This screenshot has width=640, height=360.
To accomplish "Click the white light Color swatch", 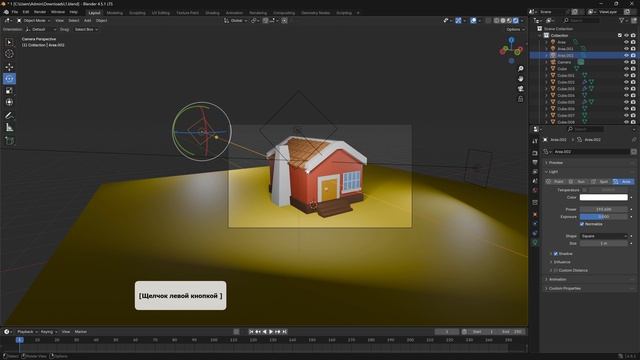I will click(x=604, y=198).
